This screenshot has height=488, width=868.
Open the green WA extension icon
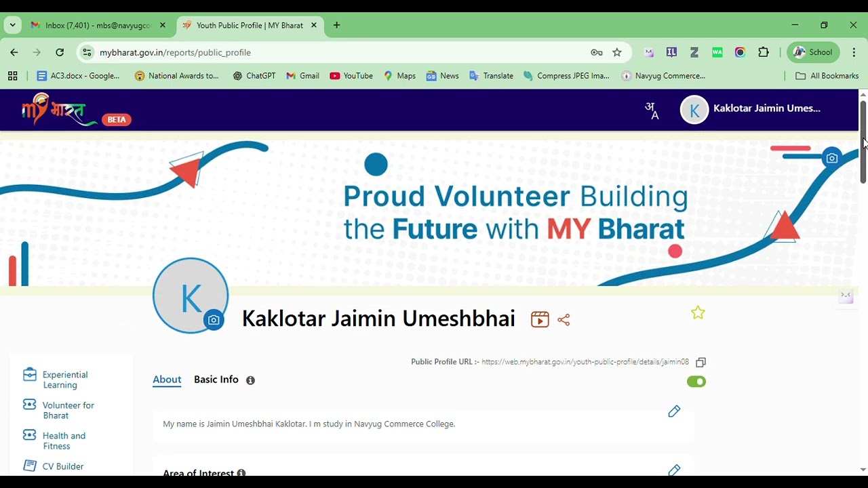tap(717, 52)
